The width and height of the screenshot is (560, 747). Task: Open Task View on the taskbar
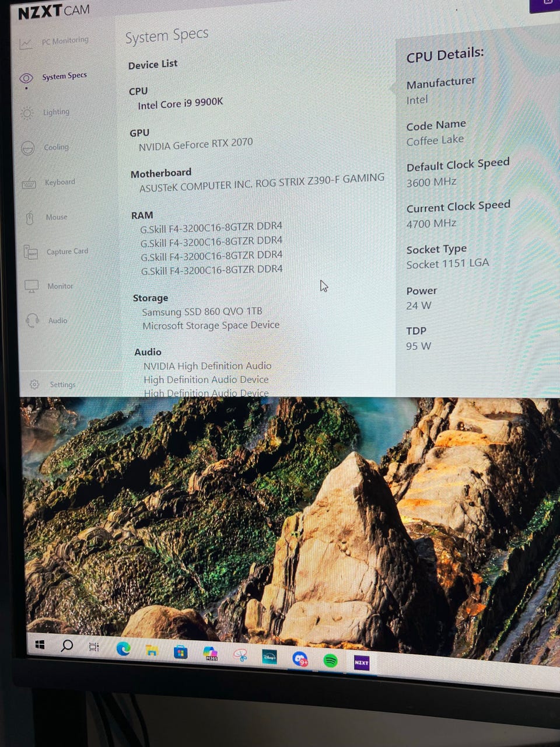[94, 647]
